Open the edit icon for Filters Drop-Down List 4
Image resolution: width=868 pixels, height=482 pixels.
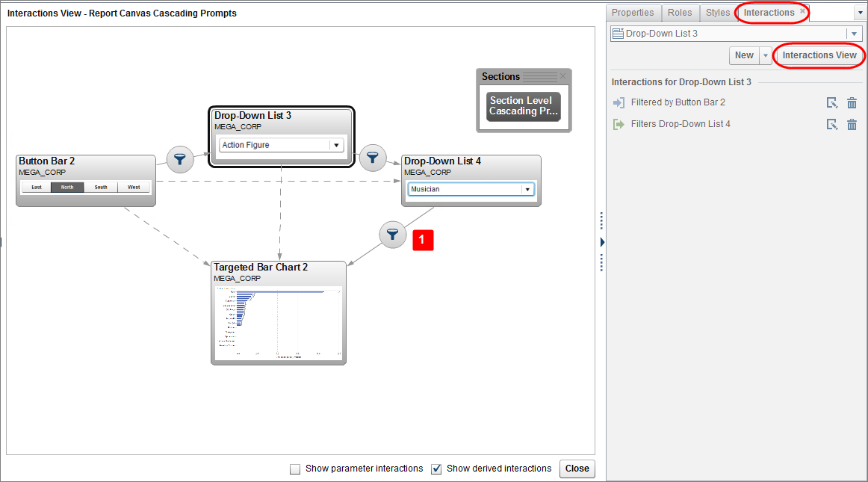(832, 124)
